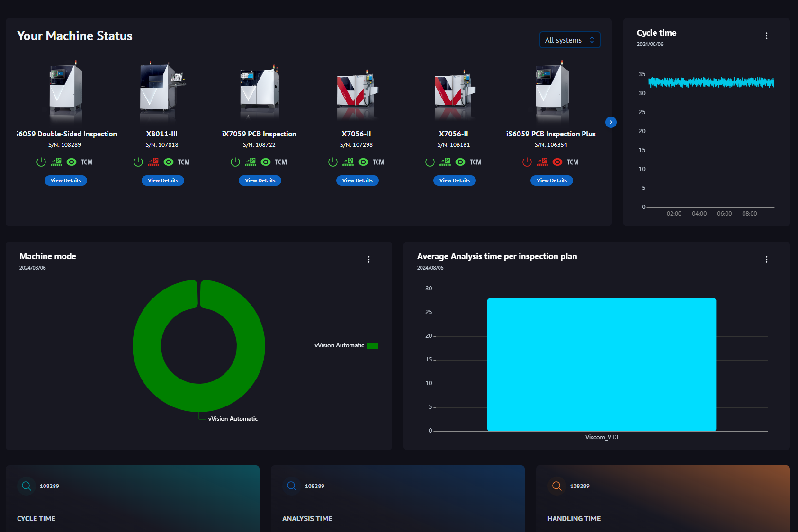Click power status icon for X8011-III machine
This screenshot has width=798, height=532.
tap(138, 162)
